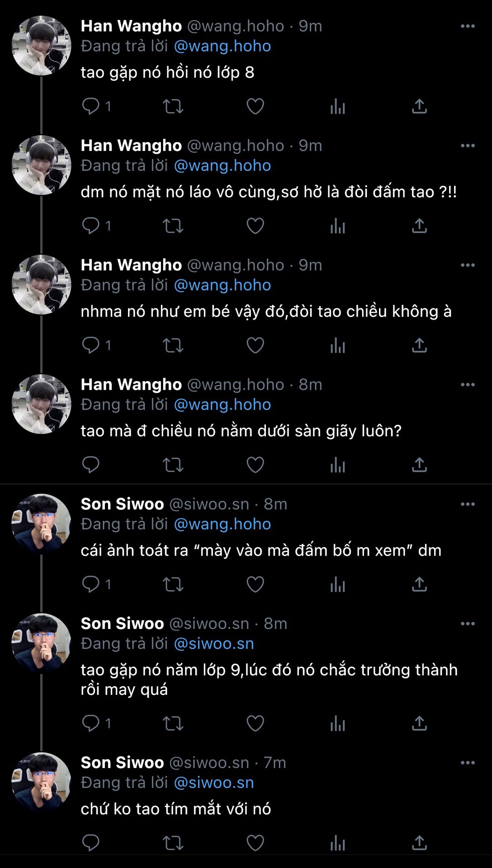Share the "tao mà đ chiều nó" tweet
The image size is (492, 868).
pos(419,465)
